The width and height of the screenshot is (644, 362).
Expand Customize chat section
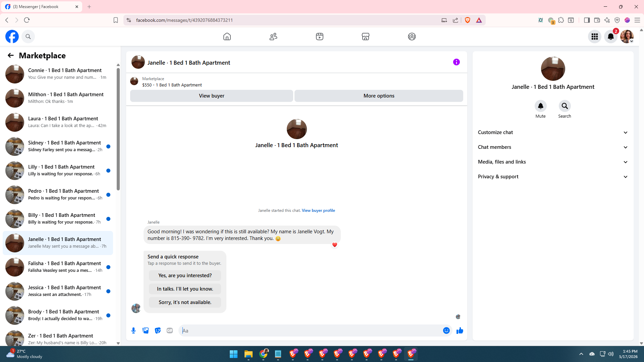coord(553,132)
